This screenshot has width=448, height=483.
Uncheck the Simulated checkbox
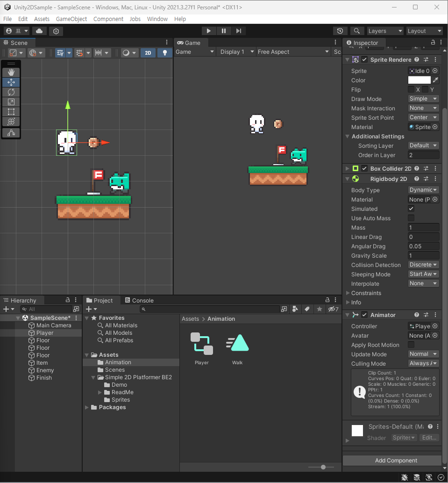click(x=411, y=209)
